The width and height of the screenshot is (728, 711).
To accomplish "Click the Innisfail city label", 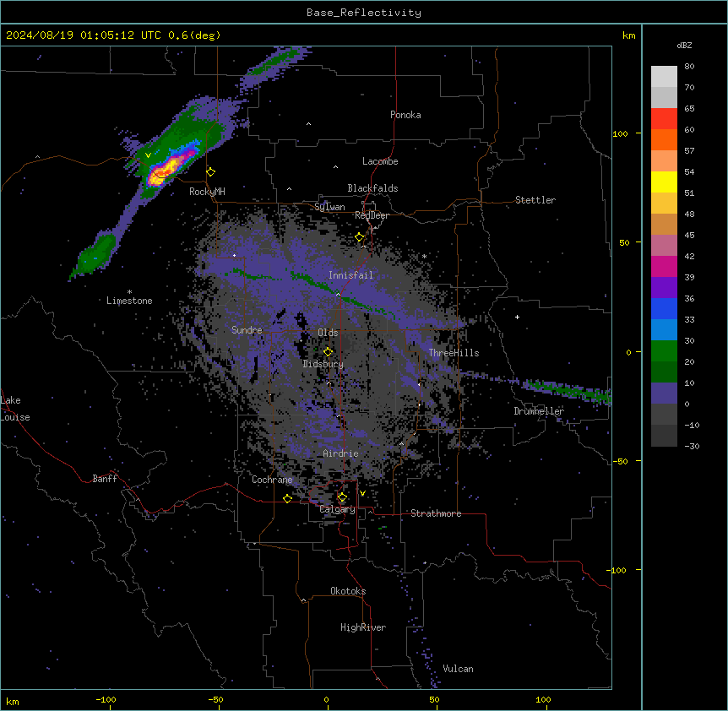I will coord(350,275).
